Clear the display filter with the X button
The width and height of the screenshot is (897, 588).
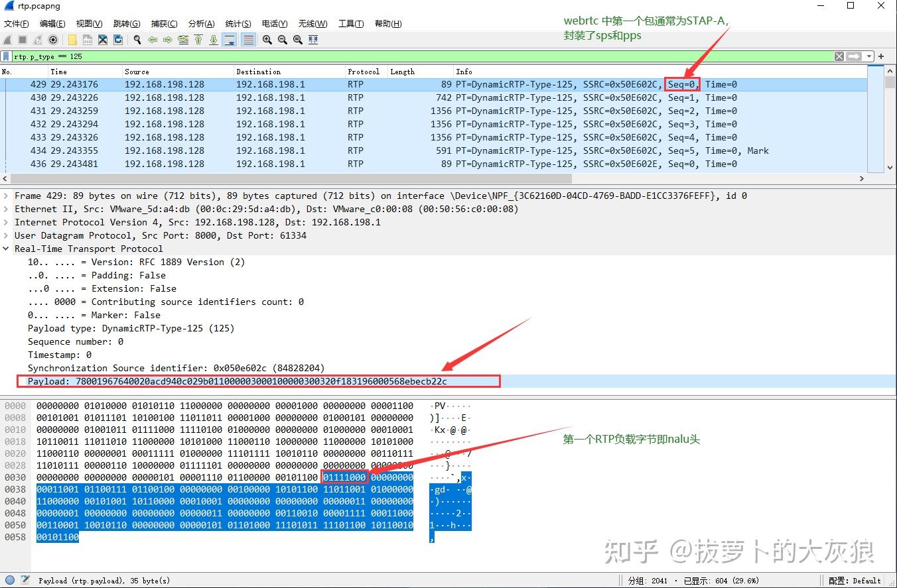click(x=839, y=56)
